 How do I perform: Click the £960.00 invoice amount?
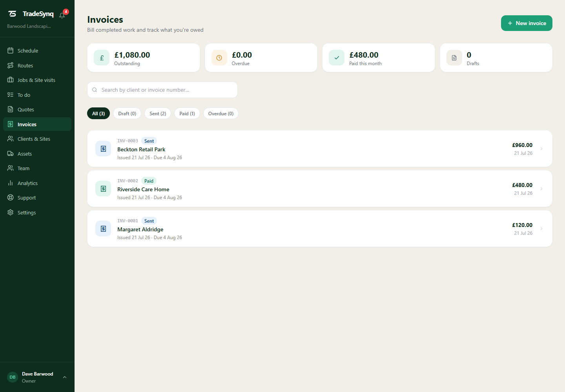(x=522, y=145)
